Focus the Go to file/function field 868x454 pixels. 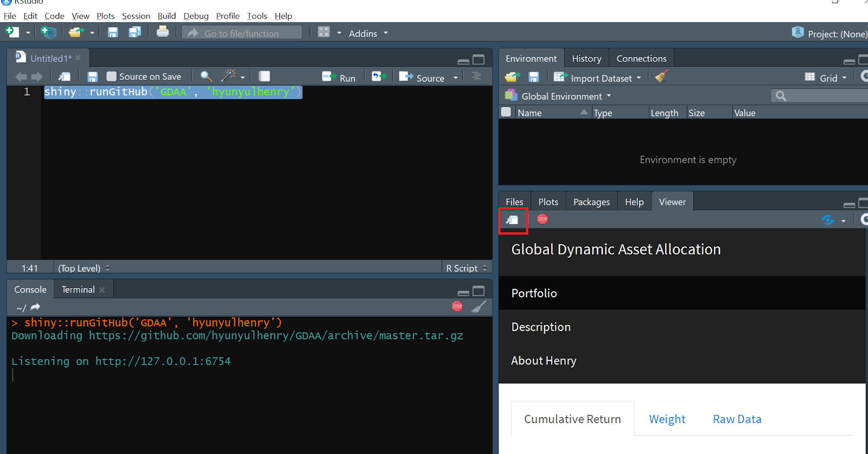pyautogui.click(x=242, y=33)
